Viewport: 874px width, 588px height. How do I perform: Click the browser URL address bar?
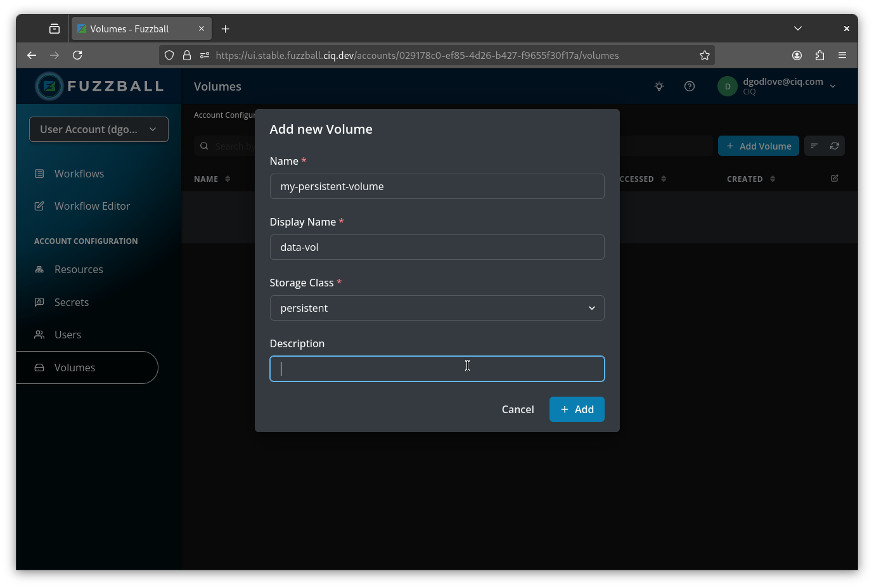click(x=437, y=55)
